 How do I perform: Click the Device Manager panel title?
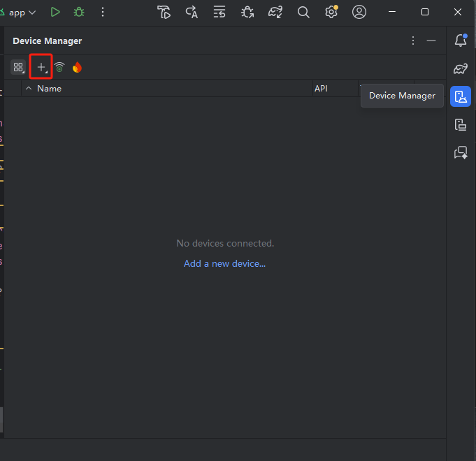(48, 41)
